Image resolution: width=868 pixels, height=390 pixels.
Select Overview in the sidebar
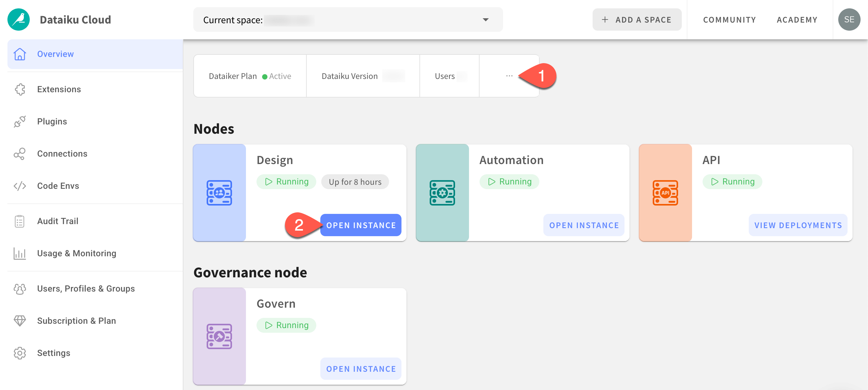click(x=55, y=54)
